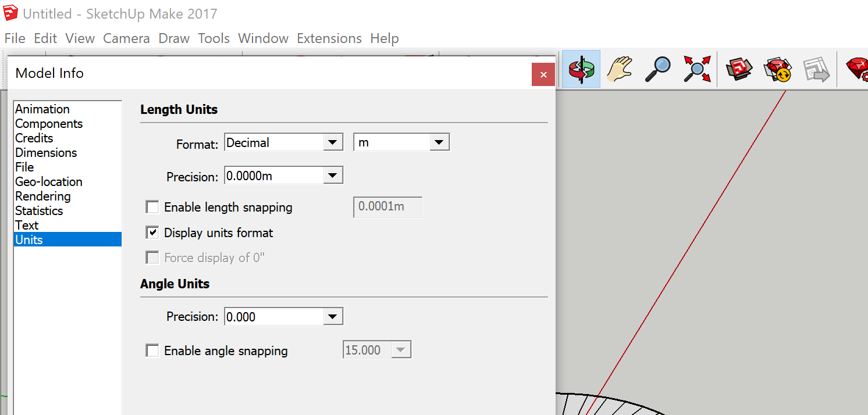868x415 pixels.
Task: Select Units in Model Info list
Action: coord(67,239)
